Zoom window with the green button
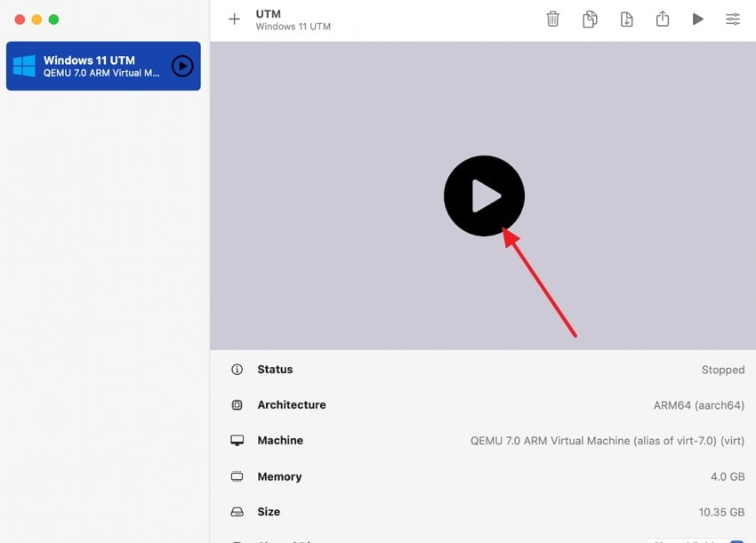The height and width of the screenshot is (543, 756). tap(53, 20)
